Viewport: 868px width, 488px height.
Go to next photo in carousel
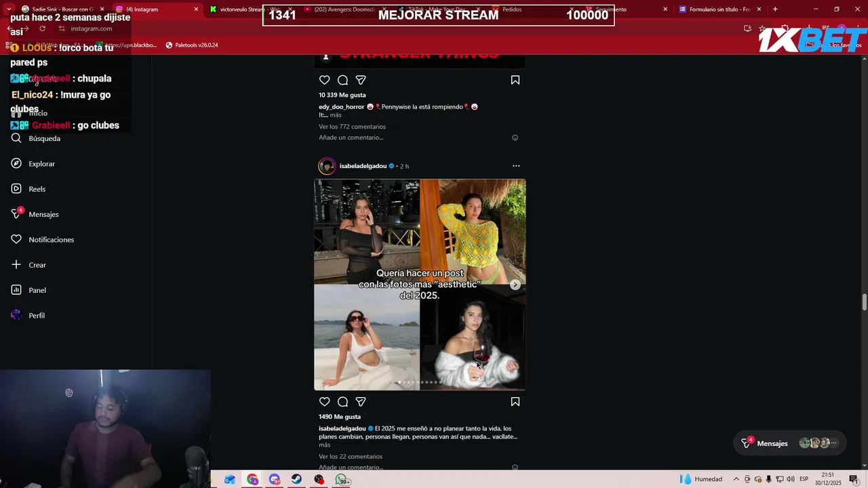click(x=515, y=285)
